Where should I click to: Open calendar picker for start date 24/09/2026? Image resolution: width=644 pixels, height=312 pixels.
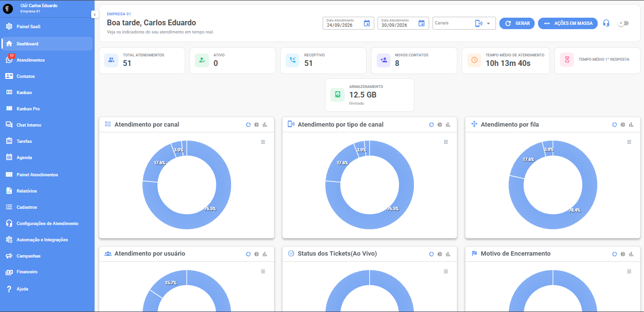click(367, 23)
